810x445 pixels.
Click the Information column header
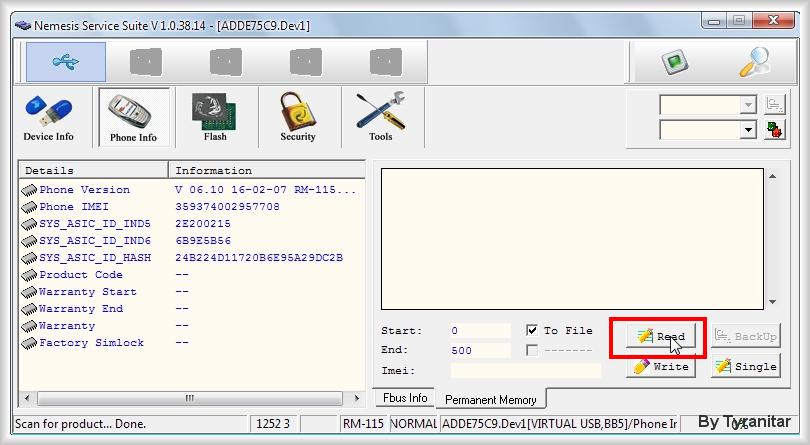pyautogui.click(x=267, y=170)
